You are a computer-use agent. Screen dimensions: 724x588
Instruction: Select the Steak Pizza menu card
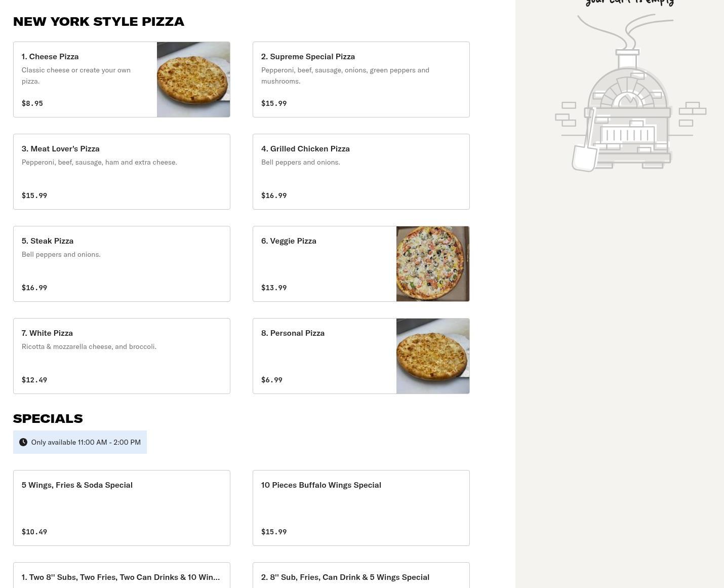122,264
